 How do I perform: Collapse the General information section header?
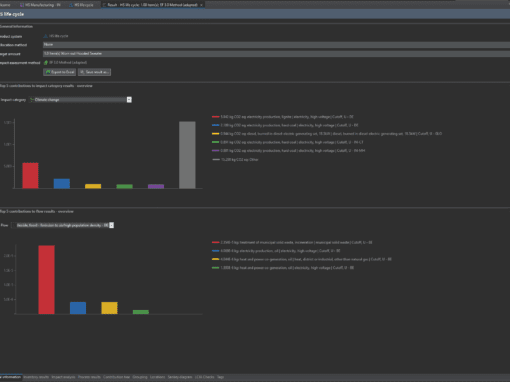(x=16, y=26)
